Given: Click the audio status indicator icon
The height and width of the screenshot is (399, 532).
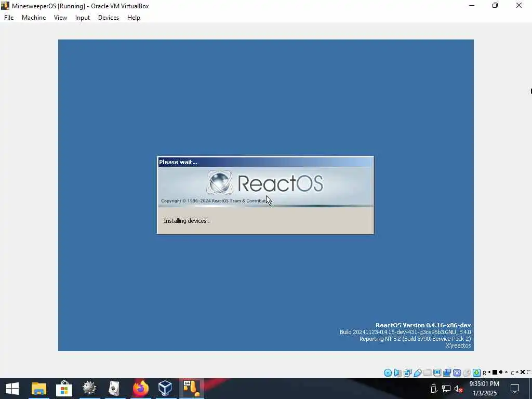Looking at the screenshot, I should pyautogui.click(x=397, y=373).
